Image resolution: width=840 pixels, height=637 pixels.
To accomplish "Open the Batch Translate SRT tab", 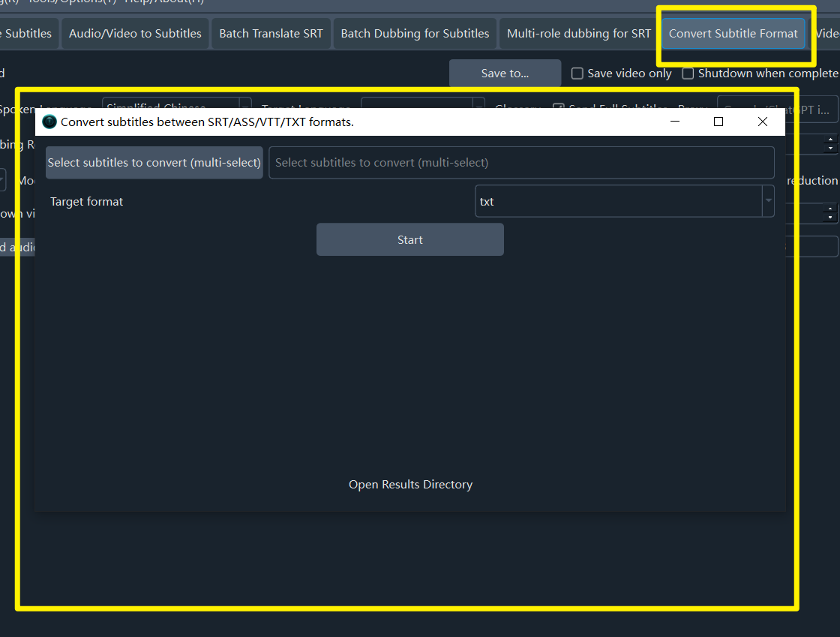I will pos(271,34).
